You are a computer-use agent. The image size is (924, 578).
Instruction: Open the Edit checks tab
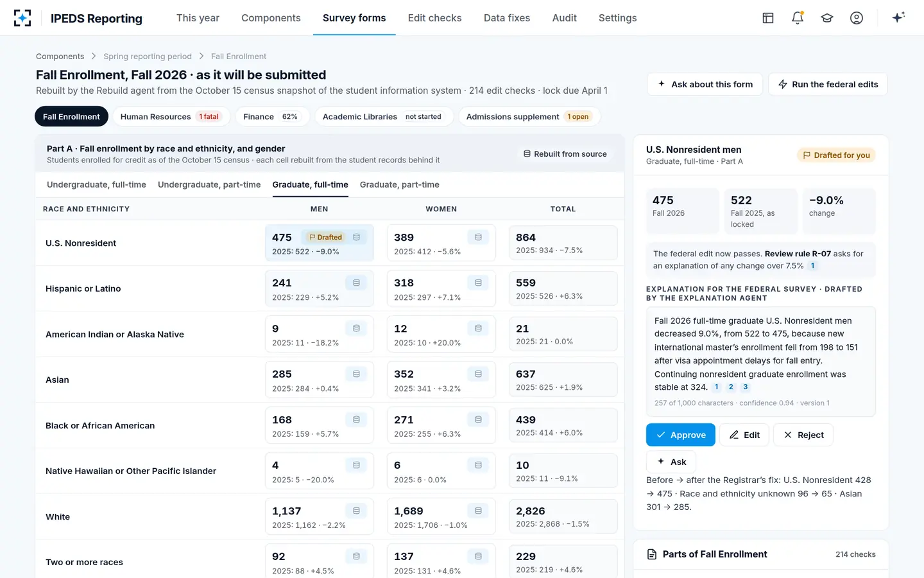click(x=434, y=18)
